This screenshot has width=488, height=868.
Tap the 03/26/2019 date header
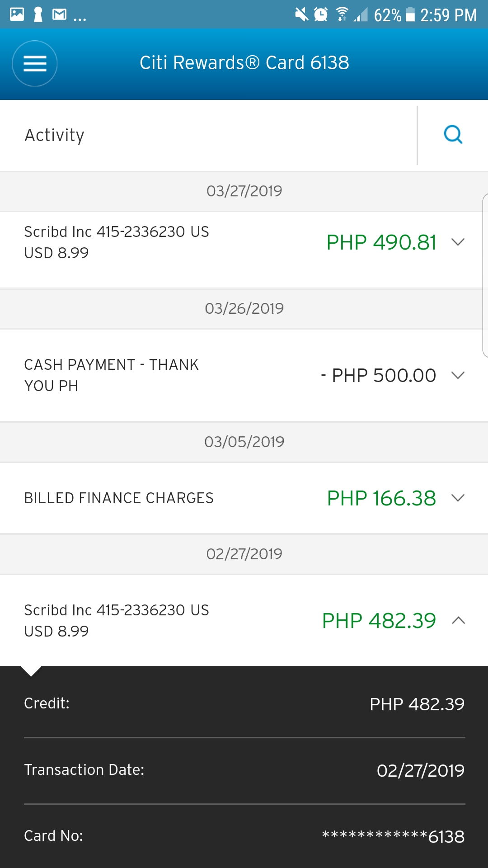click(x=244, y=309)
